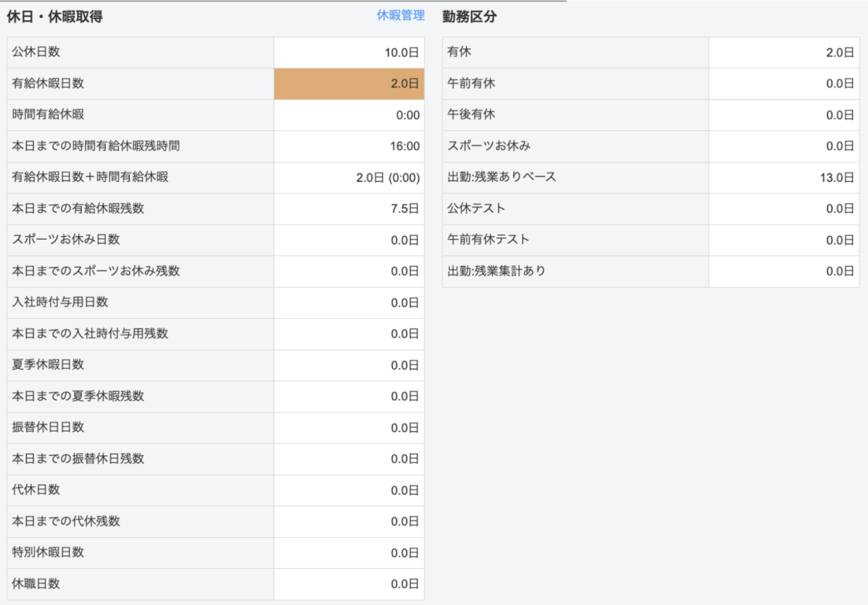Click the orange highlighted 有給休暇日数 value cell
This screenshot has height=605, width=868.
click(x=349, y=83)
